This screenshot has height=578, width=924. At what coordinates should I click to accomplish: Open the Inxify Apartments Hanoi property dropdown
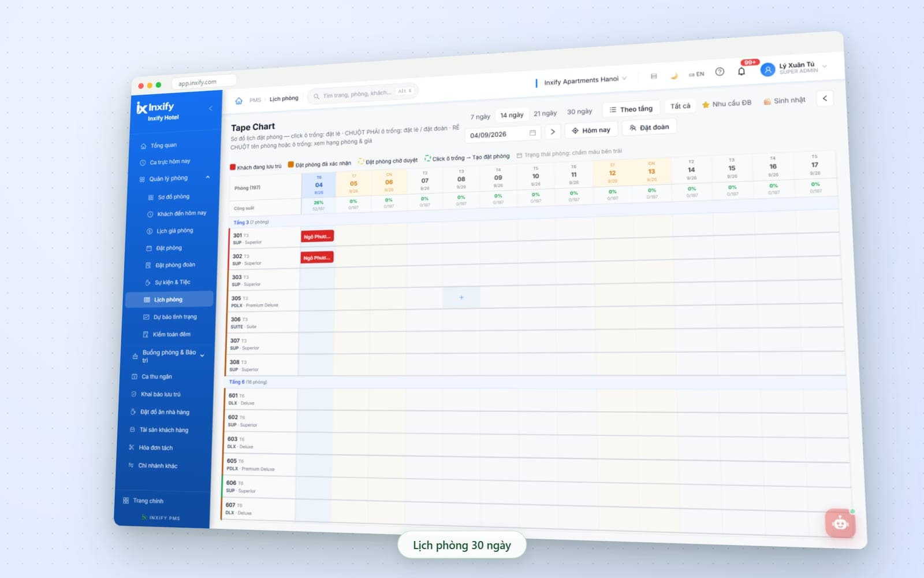pyautogui.click(x=585, y=80)
